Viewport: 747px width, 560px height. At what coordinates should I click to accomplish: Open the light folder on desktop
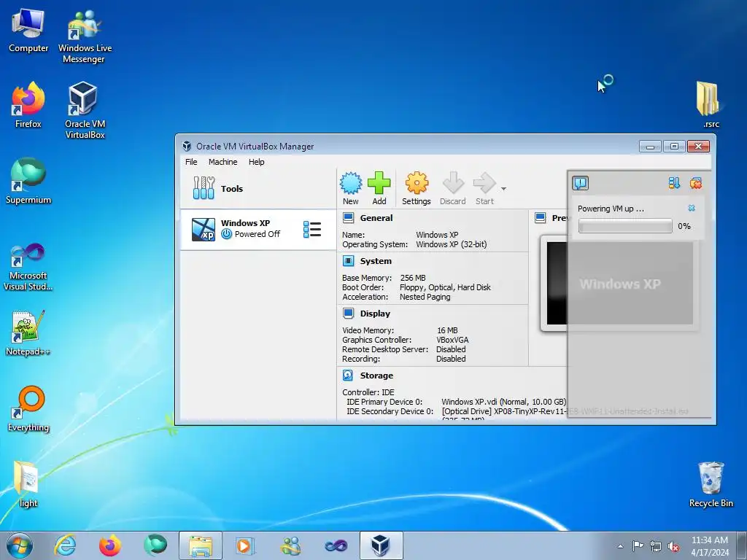pyautogui.click(x=27, y=484)
